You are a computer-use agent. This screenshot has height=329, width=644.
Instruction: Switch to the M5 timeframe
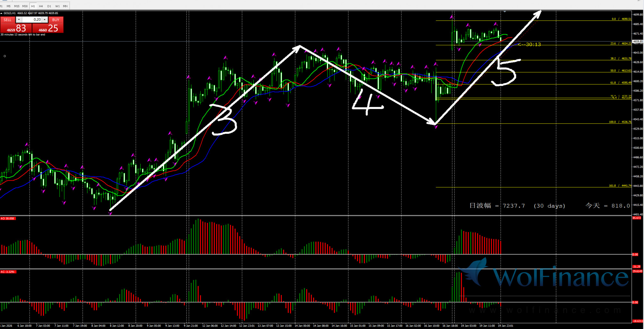(x=9, y=6)
